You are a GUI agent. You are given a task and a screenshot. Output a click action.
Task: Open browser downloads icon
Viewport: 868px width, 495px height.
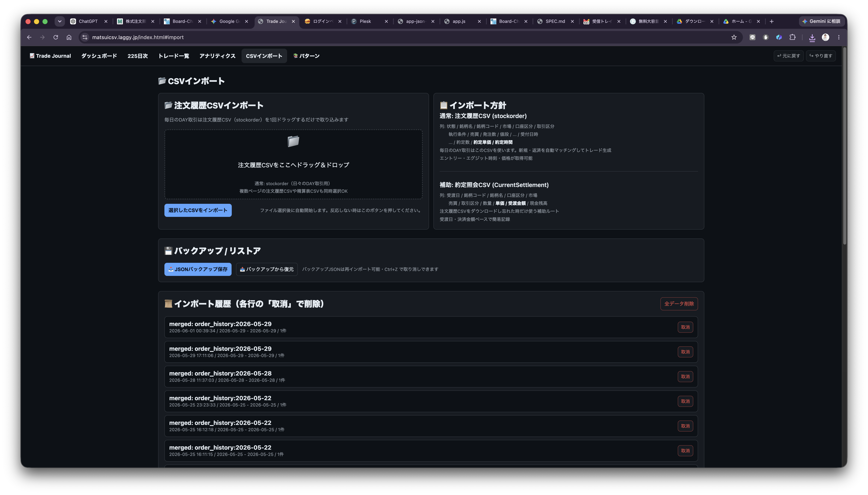[x=812, y=37]
